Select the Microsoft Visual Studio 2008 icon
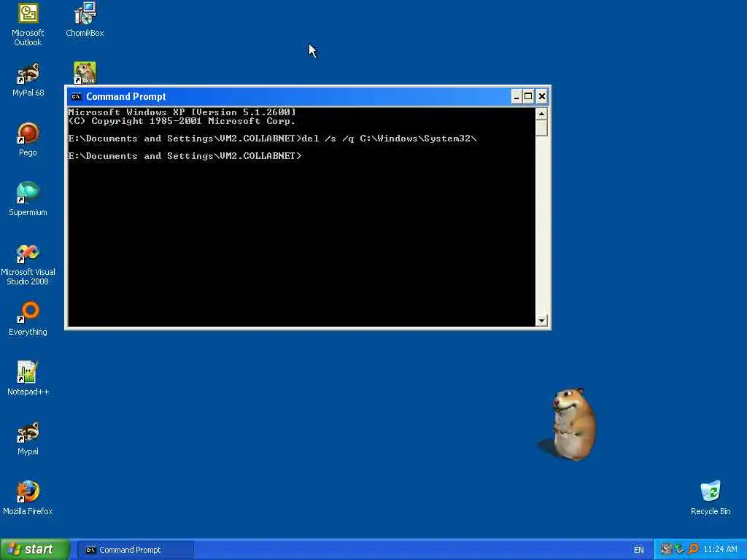 [x=28, y=265]
